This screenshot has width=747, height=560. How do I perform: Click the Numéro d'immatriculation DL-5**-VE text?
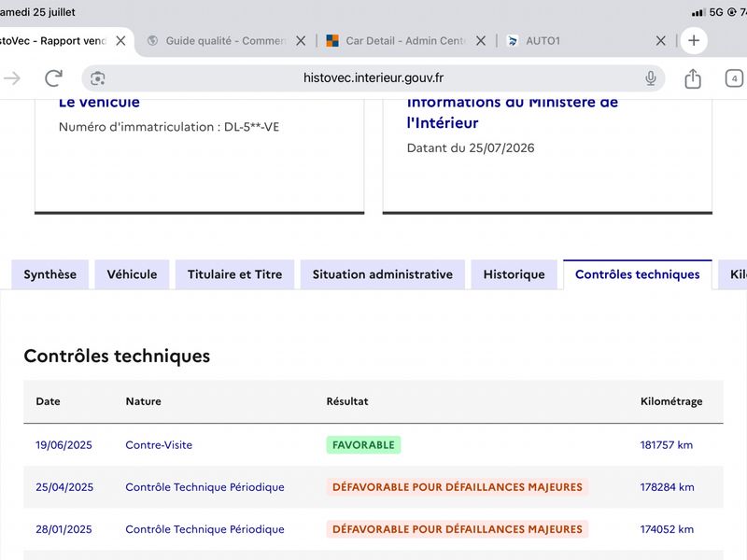(169, 127)
